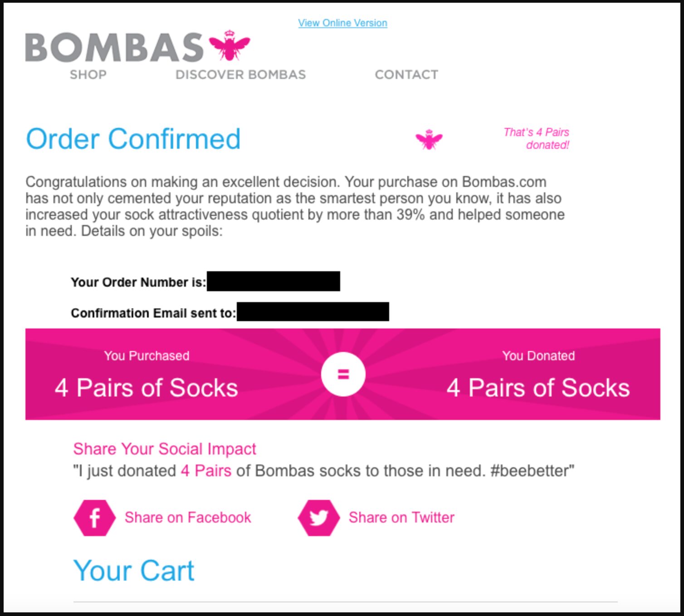Click the Order Confirmed heading
This screenshot has height=616, width=684.
133,139
